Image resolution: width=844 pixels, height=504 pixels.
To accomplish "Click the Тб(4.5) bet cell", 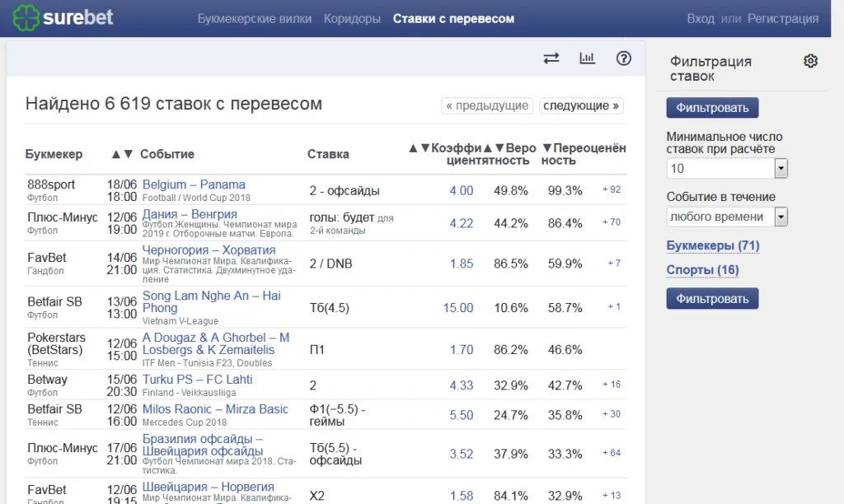I will (330, 308).
